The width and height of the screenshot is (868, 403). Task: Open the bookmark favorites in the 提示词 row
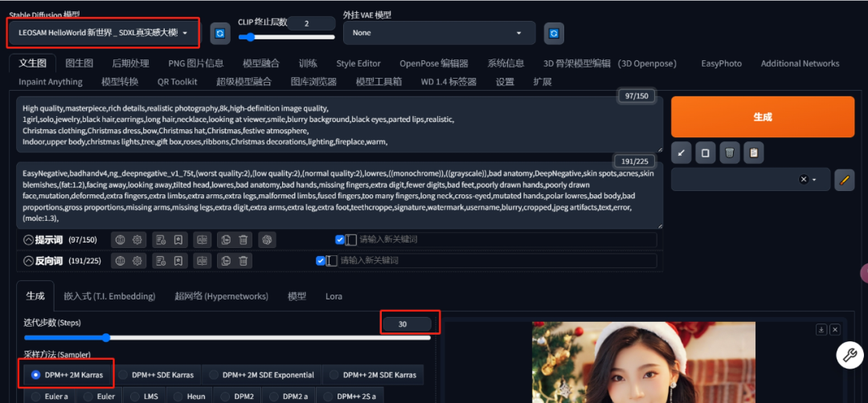pyautogui.click(x=178, y=240)
